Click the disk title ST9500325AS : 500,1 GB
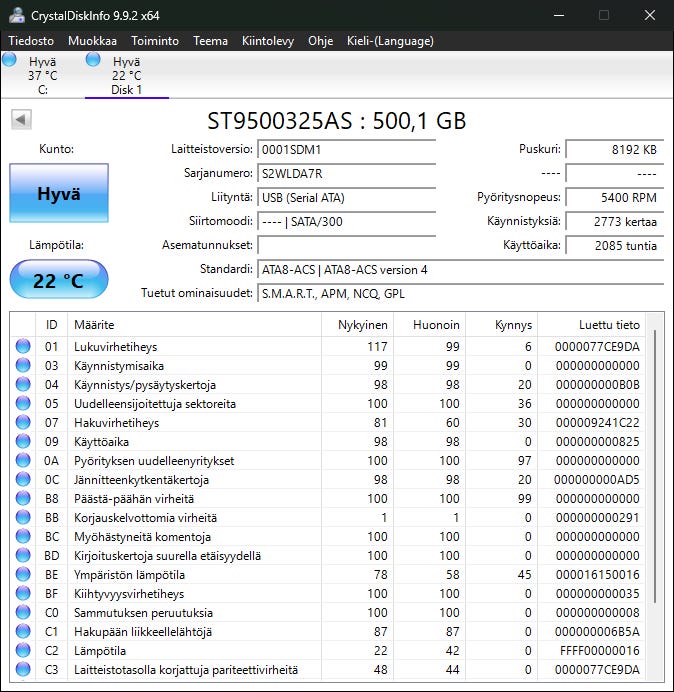This screenshot has width=674, height=692. pyautogui.click(x=336, y=120)
